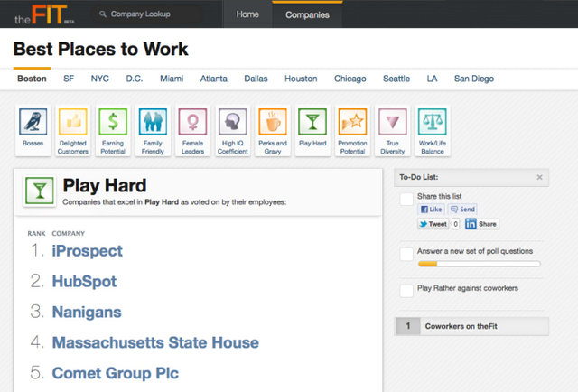Check Play Rather against coworkers box
Screen dimensions: 578x392
tap(406, 291)
